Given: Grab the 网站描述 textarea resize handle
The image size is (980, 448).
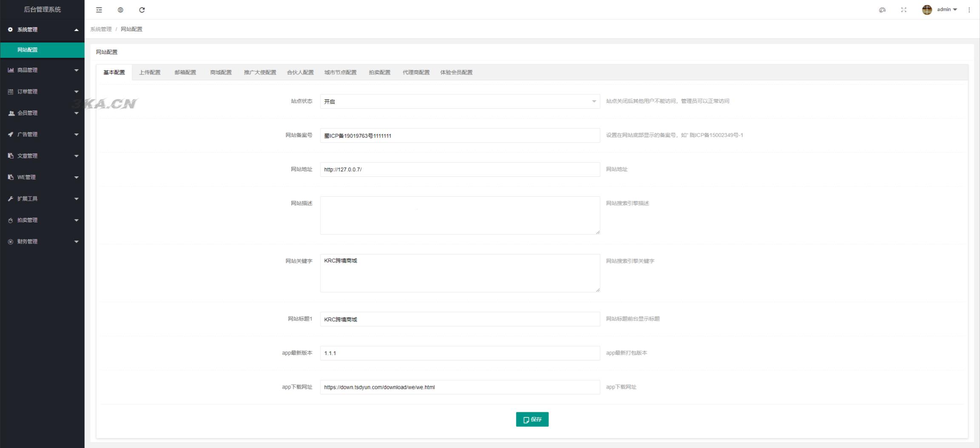Looking at the screenshot, I should click(x=597, y=232).
